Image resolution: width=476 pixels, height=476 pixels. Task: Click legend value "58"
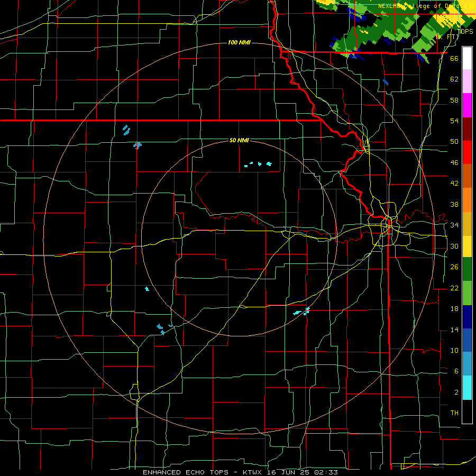(454, 100)
